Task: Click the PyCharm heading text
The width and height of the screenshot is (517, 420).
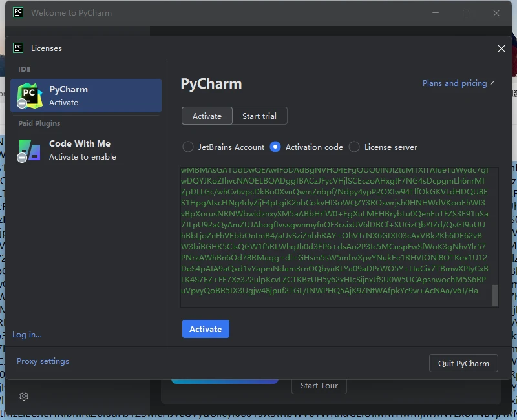Action: [211, 84]
